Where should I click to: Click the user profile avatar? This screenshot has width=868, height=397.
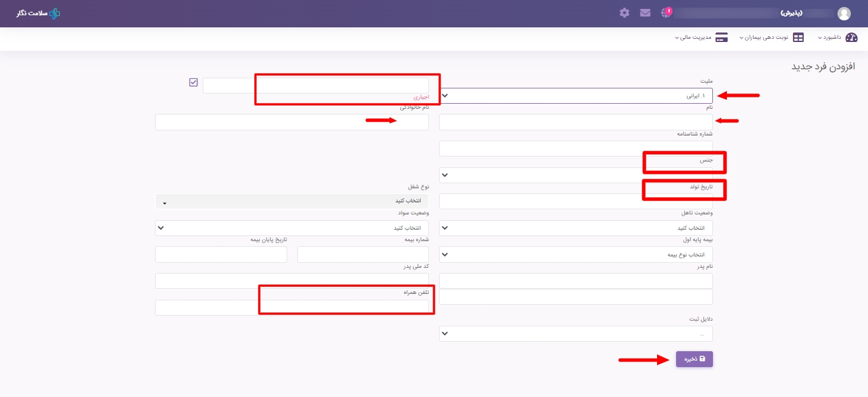click(844, 13)
